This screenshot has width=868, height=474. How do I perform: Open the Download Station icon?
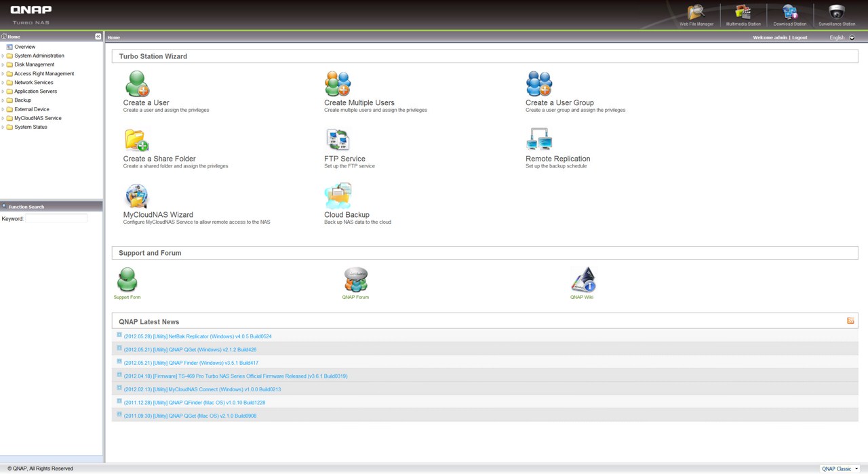pos(789,12)
